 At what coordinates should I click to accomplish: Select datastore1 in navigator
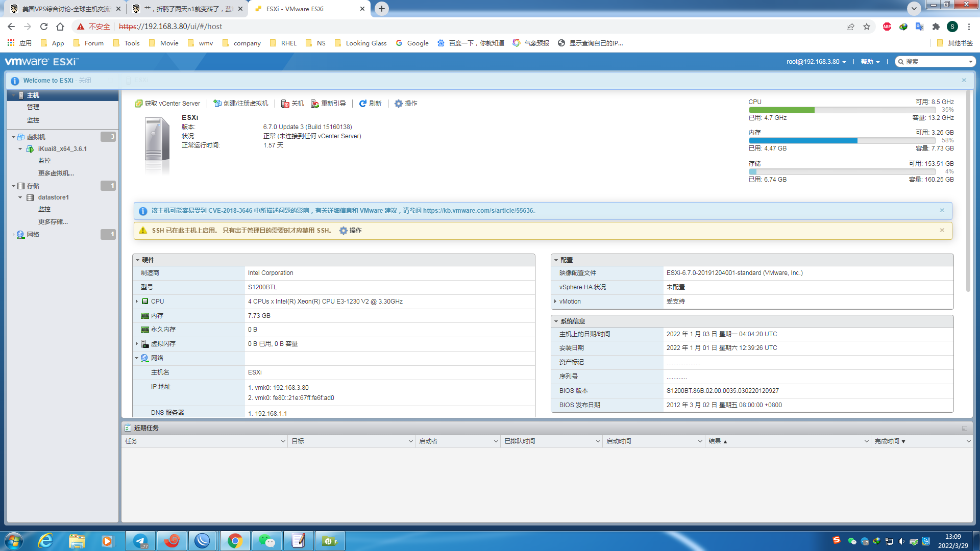(53, 197)
